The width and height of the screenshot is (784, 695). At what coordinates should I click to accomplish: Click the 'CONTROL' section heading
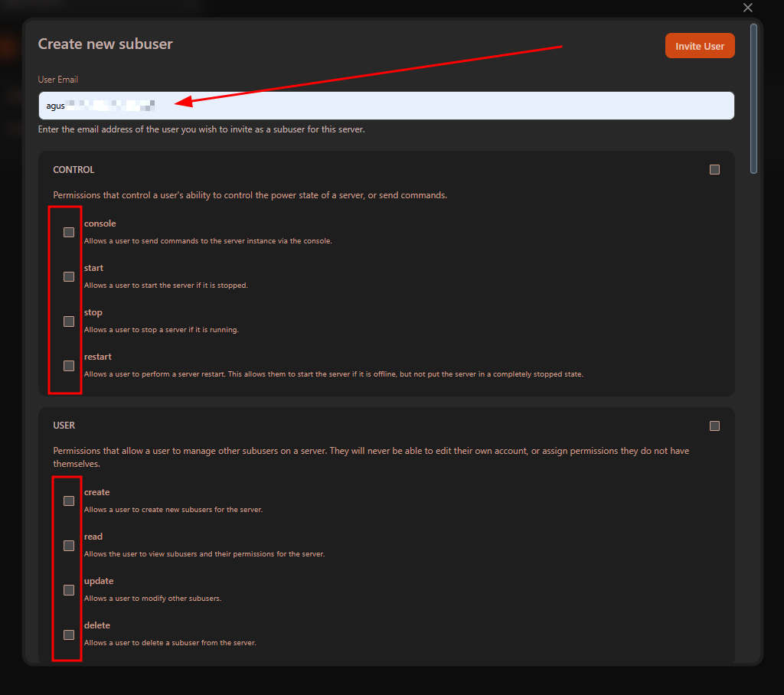click(x=73, y=170)
